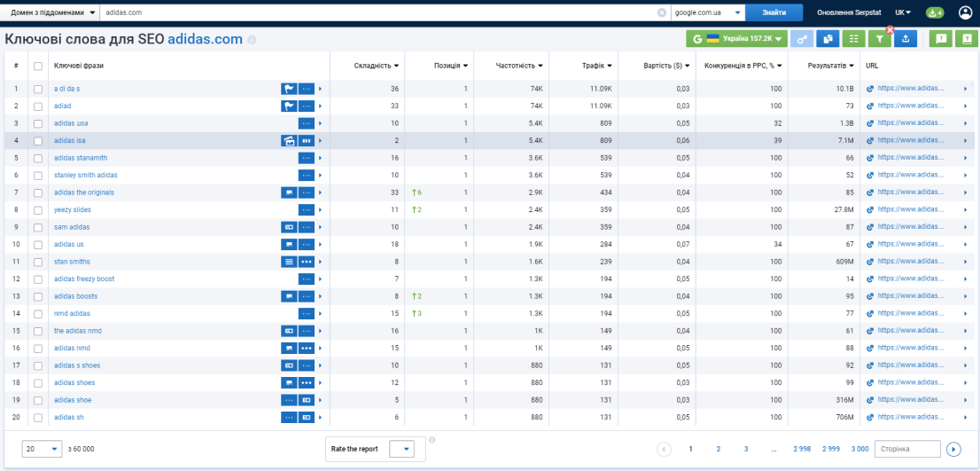Open the rows per page dropdown showing 20
Image resolution: width=980 pixels, height=471 pixels.
pyautogui.click(x=42, y=449)
